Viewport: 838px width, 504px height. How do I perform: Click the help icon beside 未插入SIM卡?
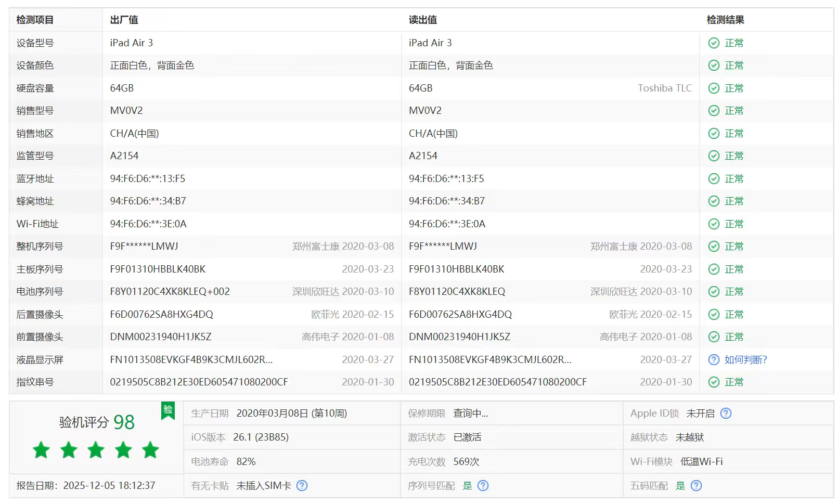pos(302,486)
